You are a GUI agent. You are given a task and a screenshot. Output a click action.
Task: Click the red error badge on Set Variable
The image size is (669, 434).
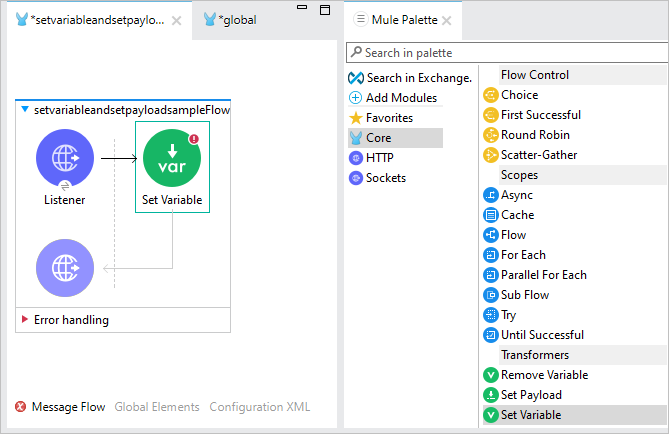click(x=194, y=139)
